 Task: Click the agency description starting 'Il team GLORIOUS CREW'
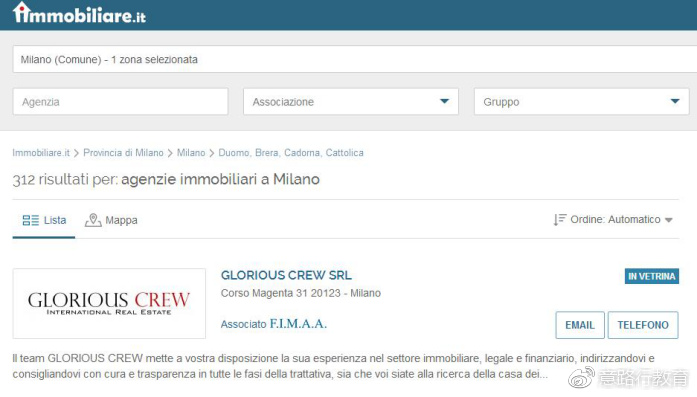coord(333,366)
